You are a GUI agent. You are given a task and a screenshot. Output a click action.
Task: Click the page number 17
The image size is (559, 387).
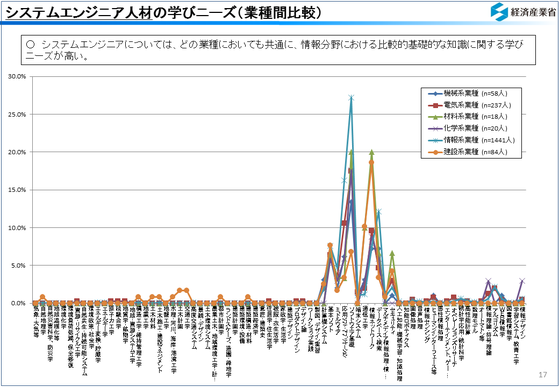(x=542, y=375)
